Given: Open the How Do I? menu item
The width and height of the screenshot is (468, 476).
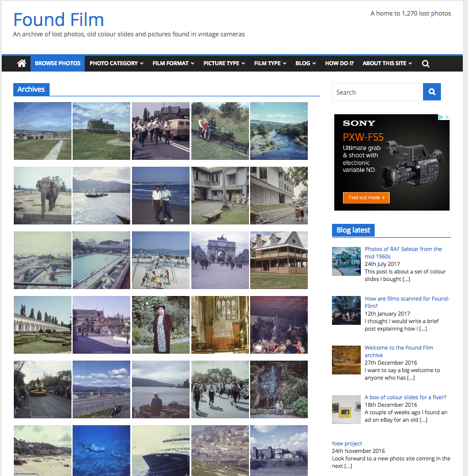Looking at the screenshot, I should 339,63.
